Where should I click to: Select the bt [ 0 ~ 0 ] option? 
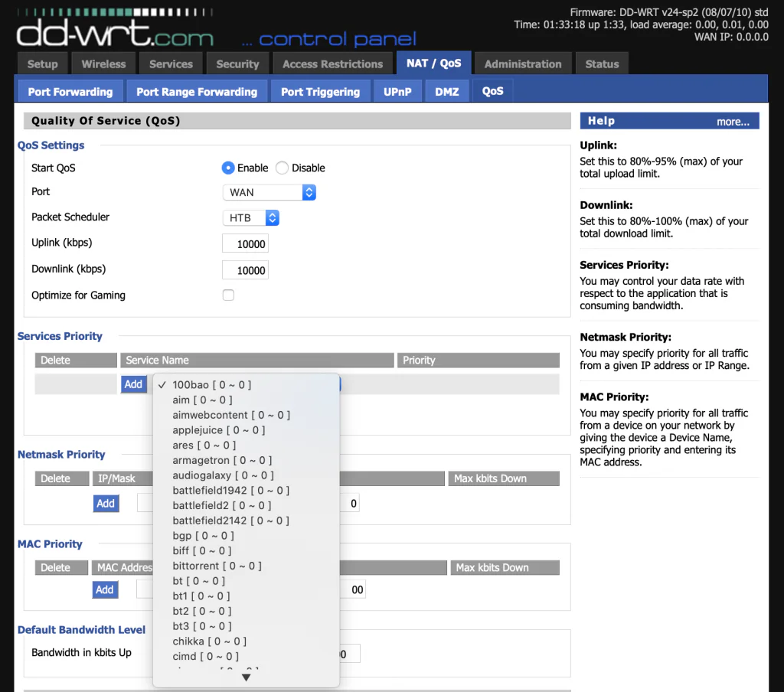[x=246, y=581]
